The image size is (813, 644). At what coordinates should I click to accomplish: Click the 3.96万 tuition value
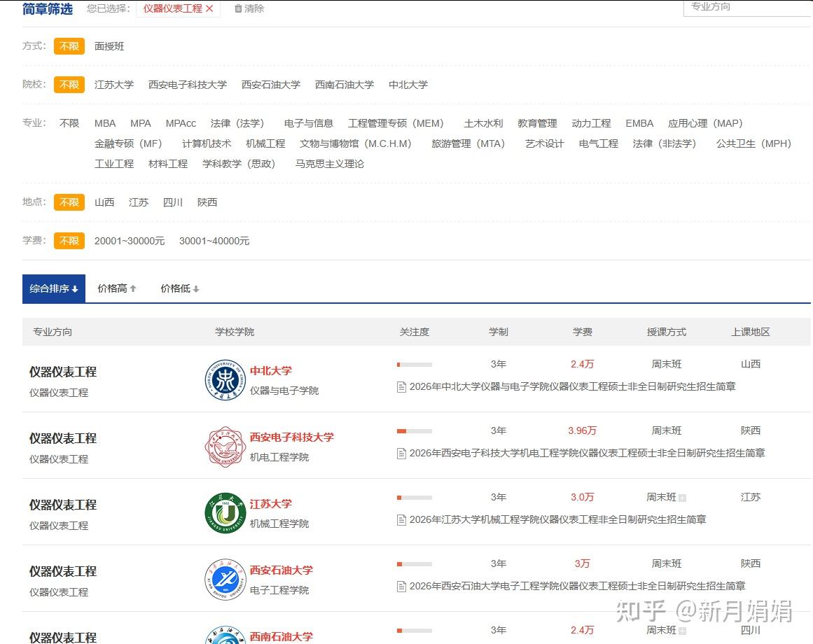583,430
